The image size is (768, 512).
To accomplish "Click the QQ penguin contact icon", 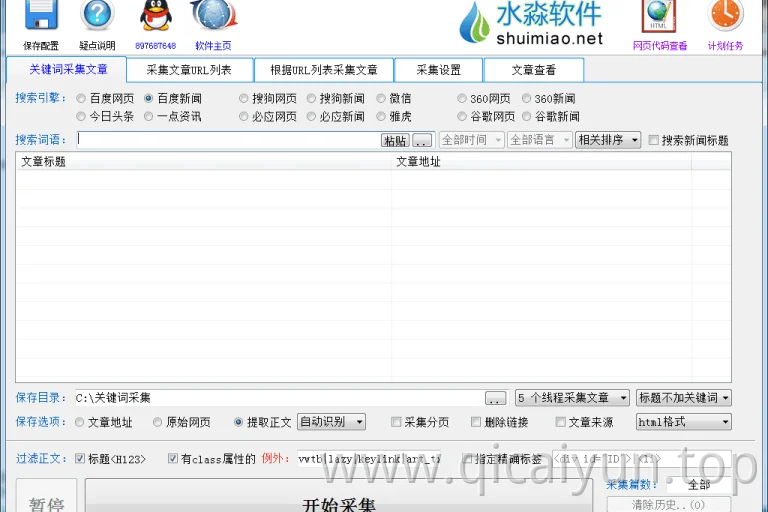I will (156, 16).
